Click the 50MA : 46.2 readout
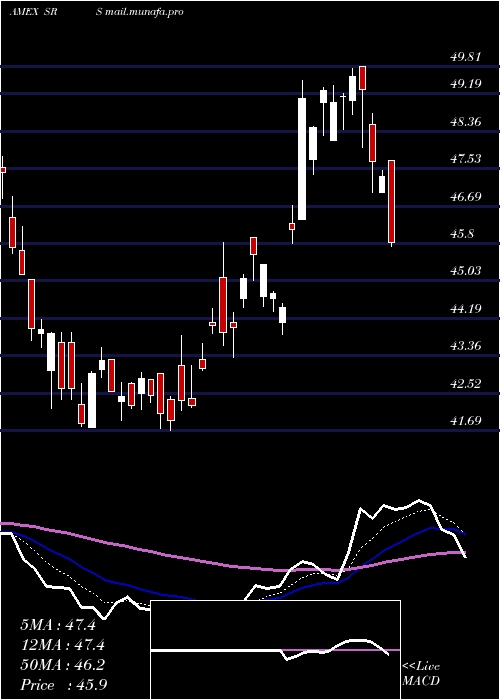Screen dimensions: 500x700 [x=62, y=665]
